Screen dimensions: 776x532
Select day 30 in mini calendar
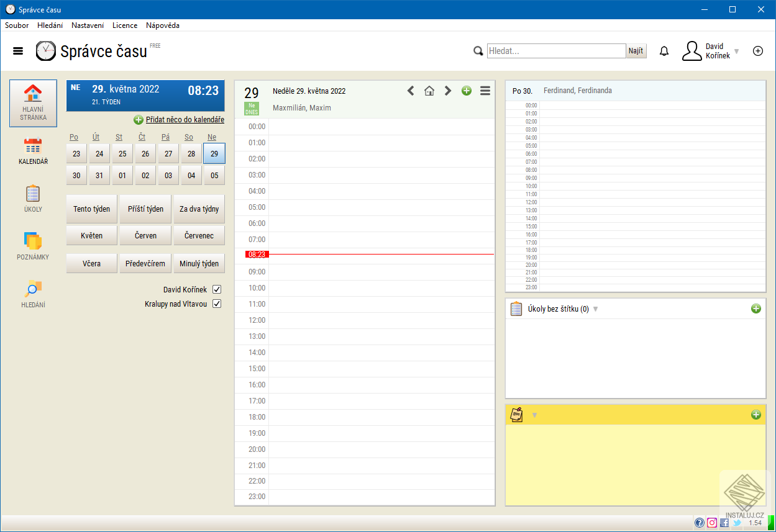click(x=76, y=176)
